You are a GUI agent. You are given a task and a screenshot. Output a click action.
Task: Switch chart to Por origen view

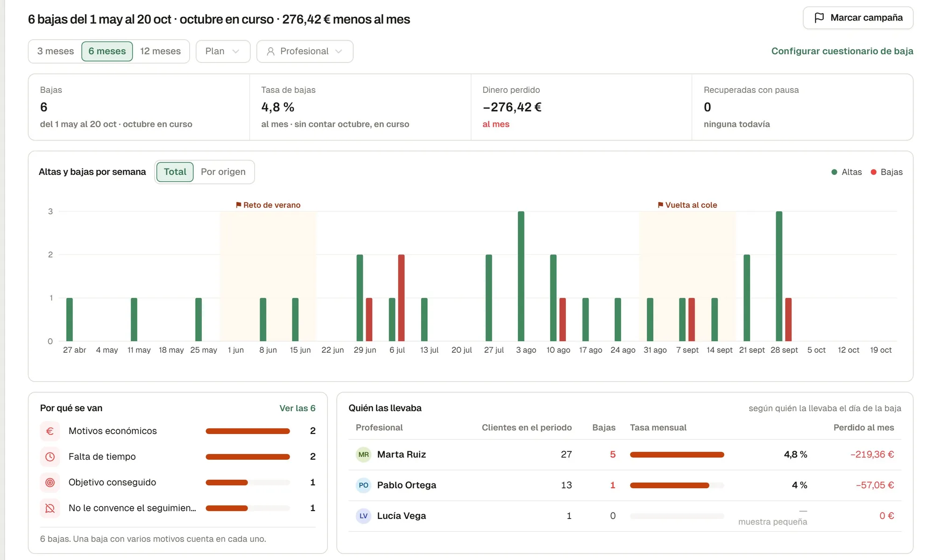[x=223, y=172]
